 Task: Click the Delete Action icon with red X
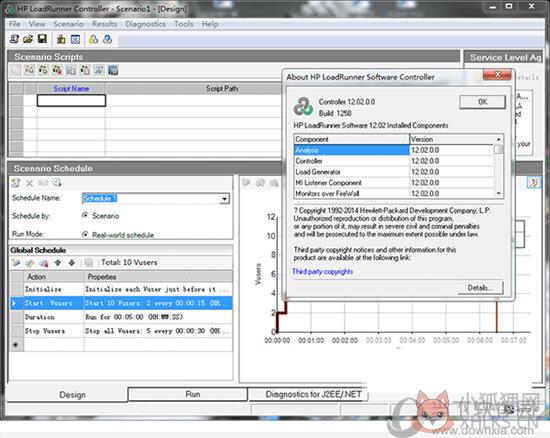pyautogui.click(x=44, y=263)
